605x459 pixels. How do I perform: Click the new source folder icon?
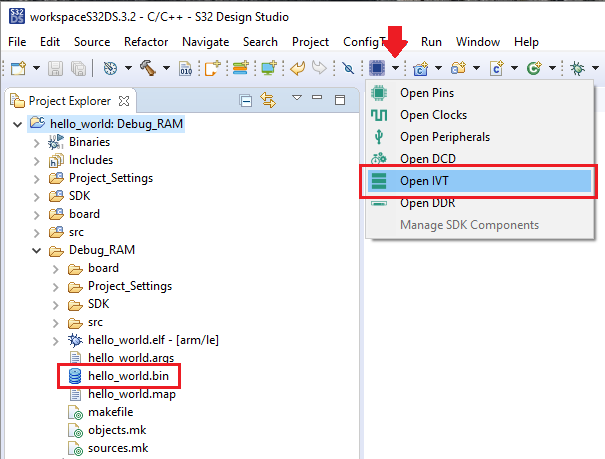(458, 68)
